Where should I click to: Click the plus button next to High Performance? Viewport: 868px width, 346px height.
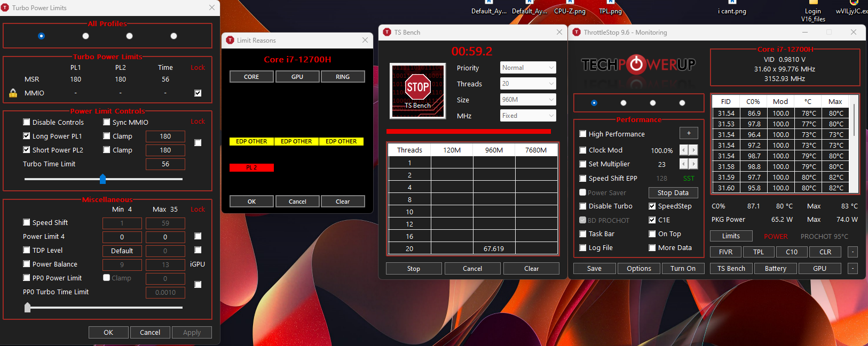(x=689, y=133)
